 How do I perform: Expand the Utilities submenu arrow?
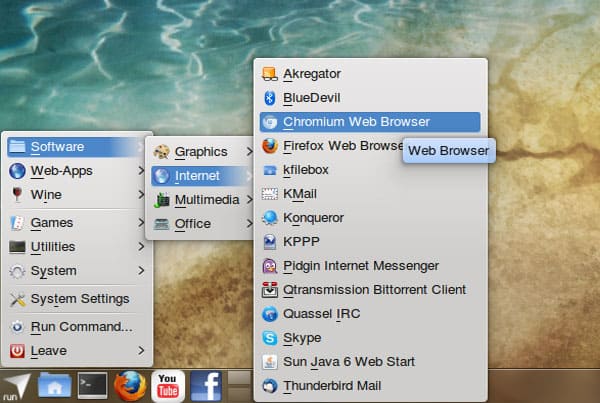141,247
